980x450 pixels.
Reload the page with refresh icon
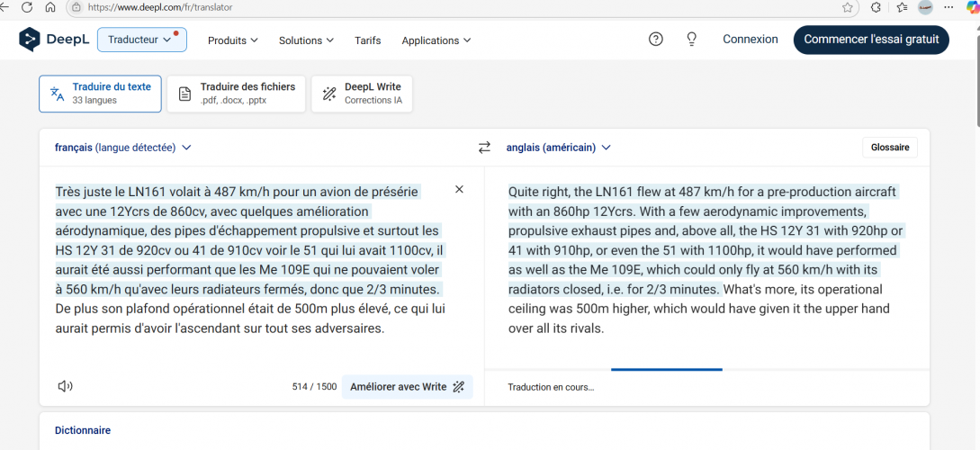[27, 7]
